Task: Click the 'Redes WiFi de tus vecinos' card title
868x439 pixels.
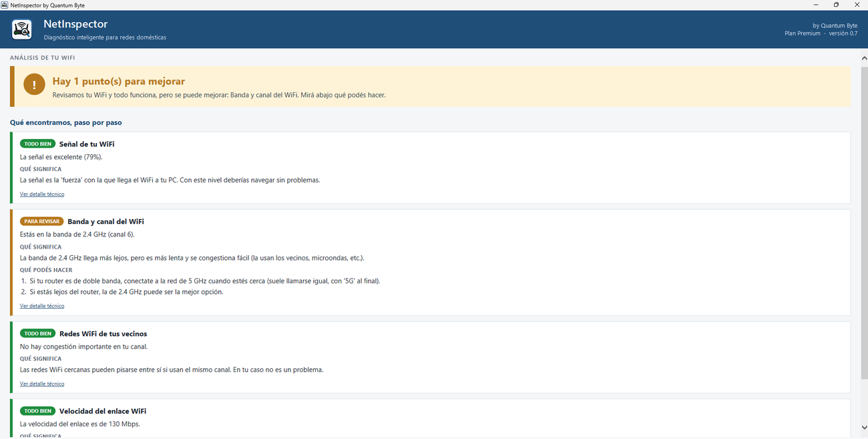Action: tap(103, 333)
